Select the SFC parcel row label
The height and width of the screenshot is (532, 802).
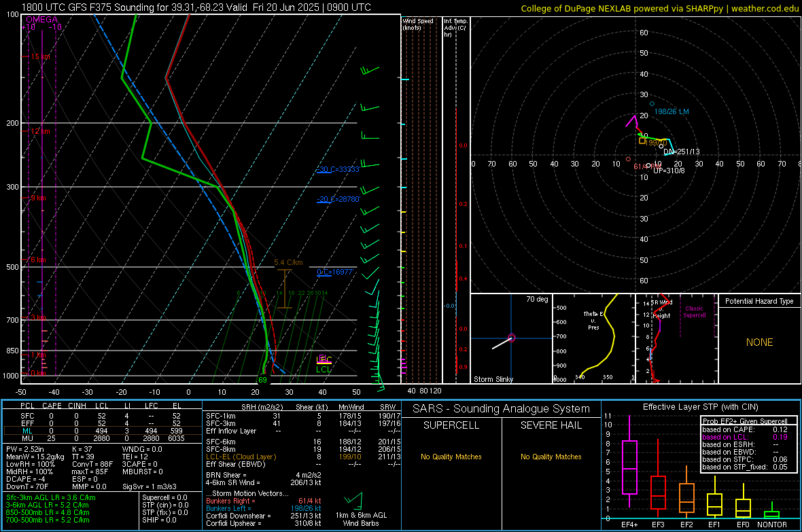coord(27,416)
